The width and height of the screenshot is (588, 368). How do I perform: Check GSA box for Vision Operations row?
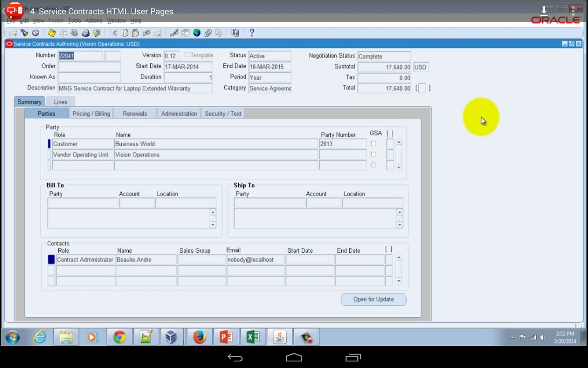coord(373,154)
